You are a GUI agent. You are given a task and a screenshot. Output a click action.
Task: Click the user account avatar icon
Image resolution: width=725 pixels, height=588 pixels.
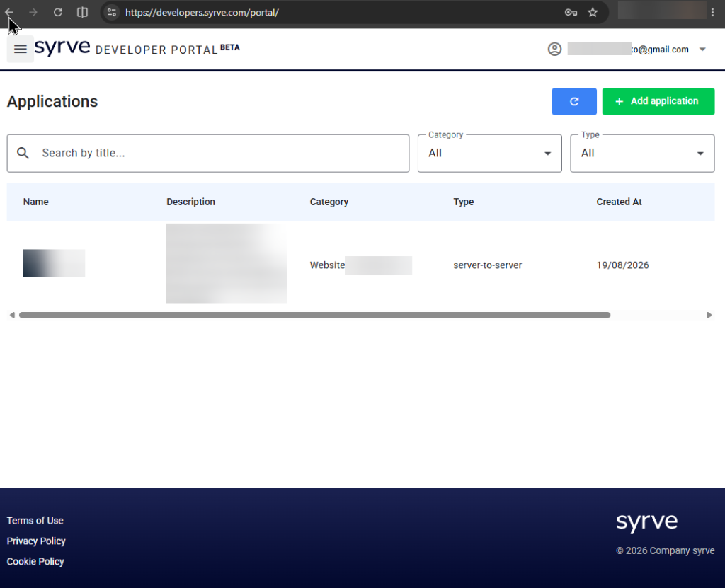click(x=554, y=49)
